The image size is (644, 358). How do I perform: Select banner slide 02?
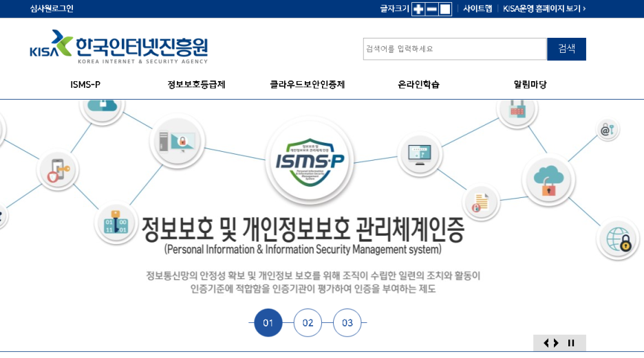tap(308, 323)
